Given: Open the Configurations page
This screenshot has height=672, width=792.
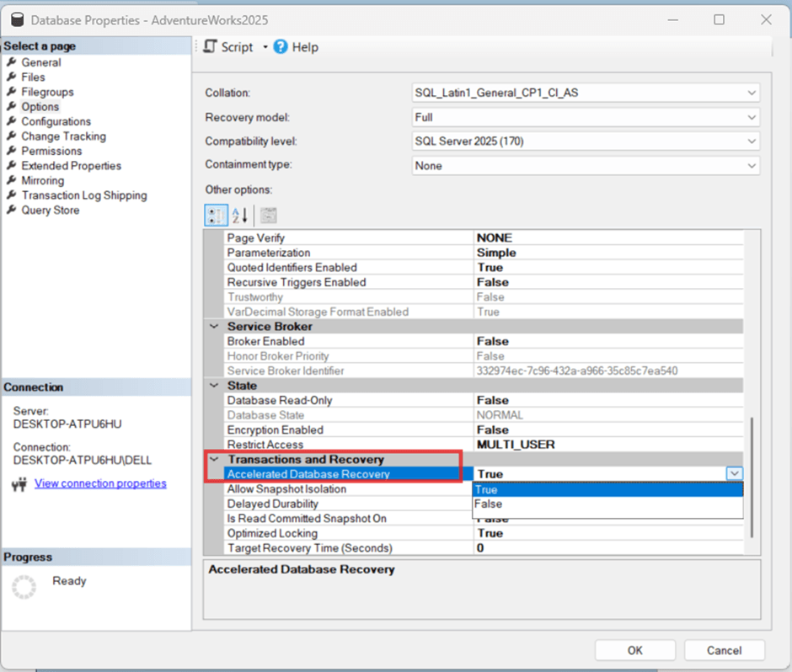Looking at the screenshot, I should tap(56, 121).
